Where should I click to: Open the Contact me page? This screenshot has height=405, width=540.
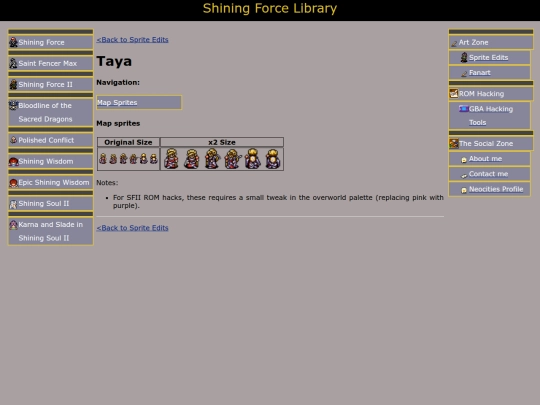tap(488, 174)
